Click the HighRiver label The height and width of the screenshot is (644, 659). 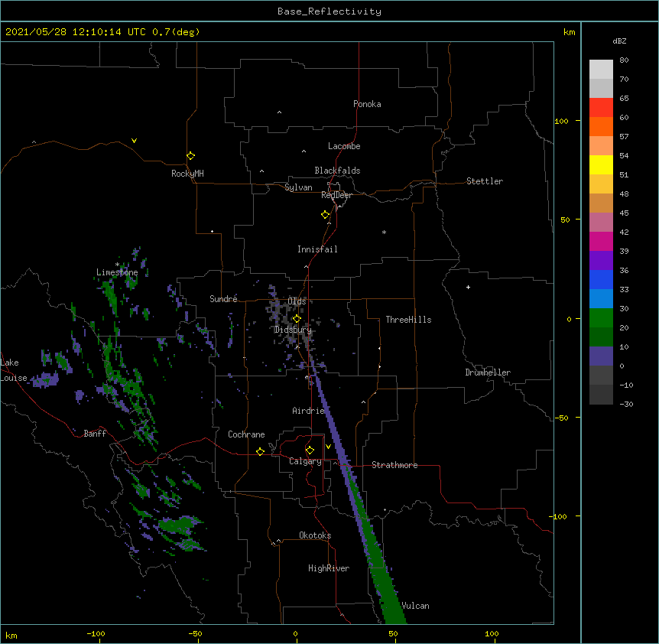(x=329, y=568)
